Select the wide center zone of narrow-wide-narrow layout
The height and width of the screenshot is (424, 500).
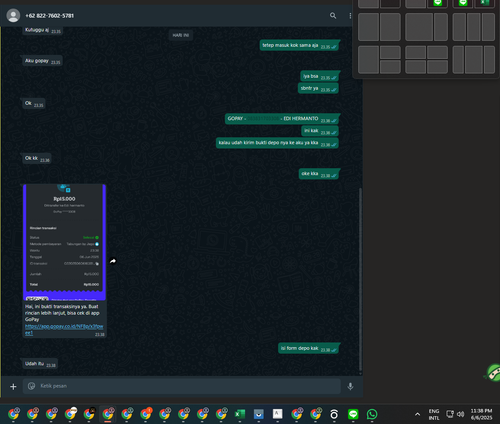[474, 60]
